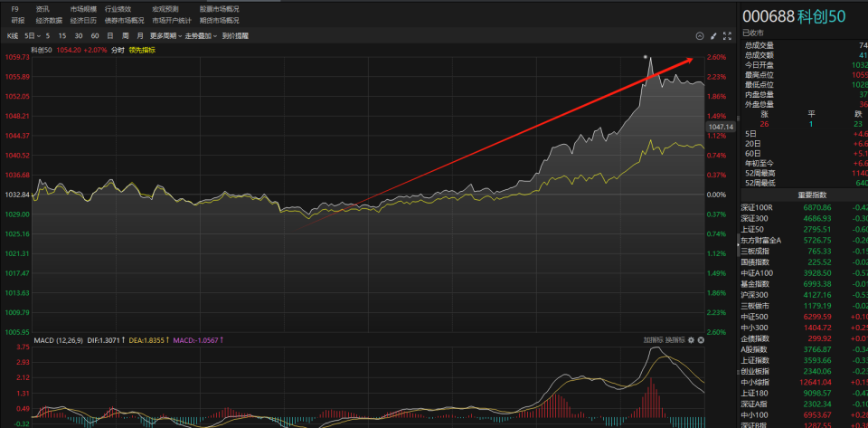The image size is (868, 428).
Task: Expand the chart to full screen
Action: point(727,36)
